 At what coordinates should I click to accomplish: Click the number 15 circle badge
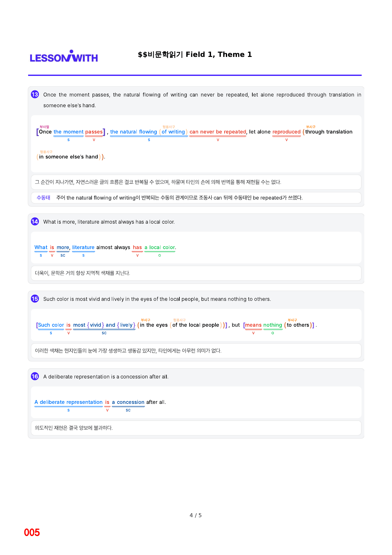click(35, 299)
